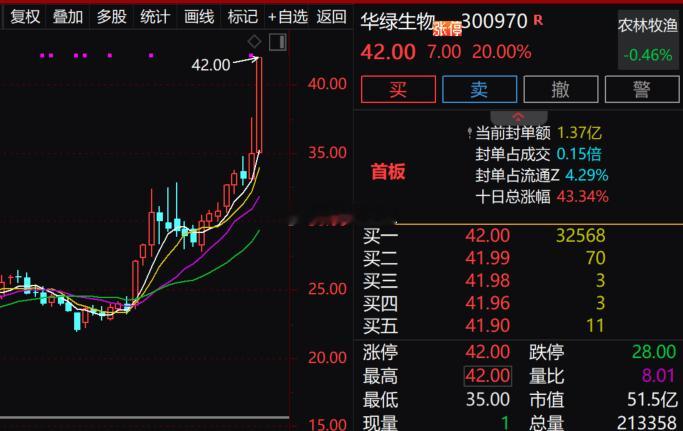Image resolution: width=683 pixels, height=431 pixels.
Task: Click 买二 price 41.99
Action: 487,258
